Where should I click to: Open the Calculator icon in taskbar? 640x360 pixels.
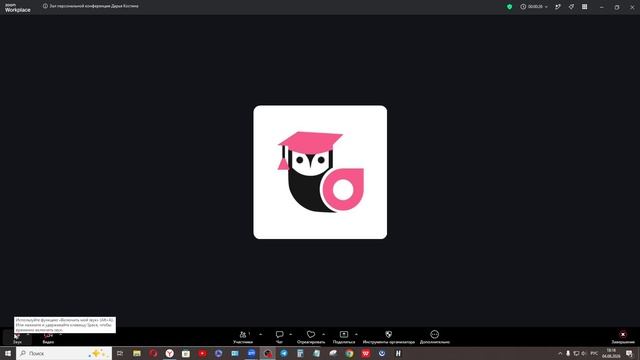coord(300,353)
